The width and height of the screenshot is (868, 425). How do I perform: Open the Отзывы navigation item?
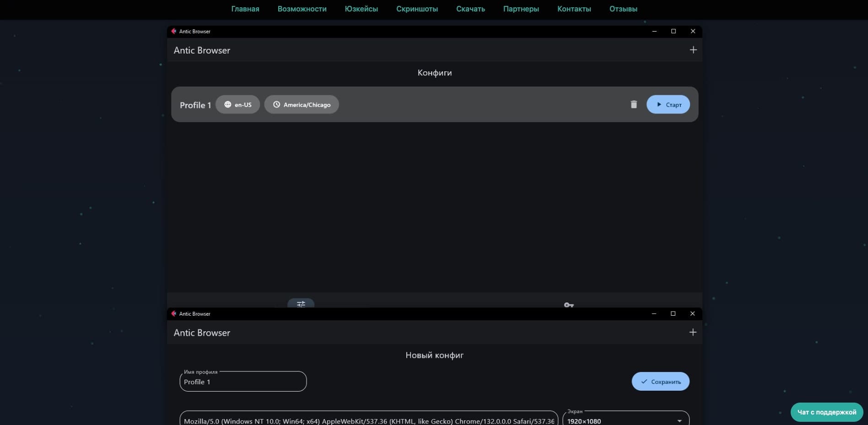(623, 9)
